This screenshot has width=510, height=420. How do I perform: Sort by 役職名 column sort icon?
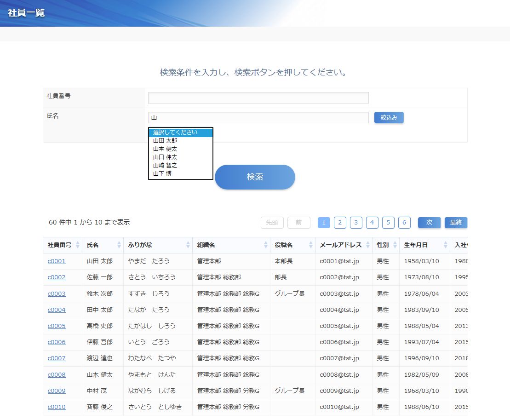tap(311, 245)
